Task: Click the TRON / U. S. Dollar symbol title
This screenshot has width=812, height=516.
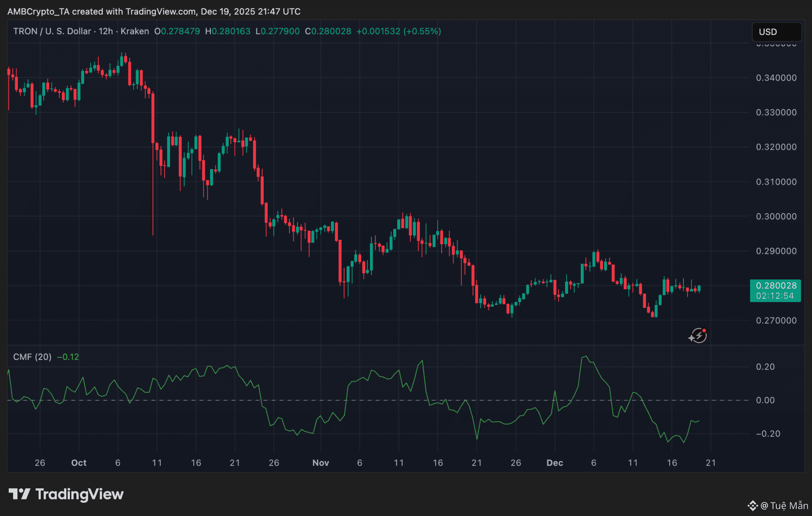Action: pyautogui.click(x=52, y=31)
